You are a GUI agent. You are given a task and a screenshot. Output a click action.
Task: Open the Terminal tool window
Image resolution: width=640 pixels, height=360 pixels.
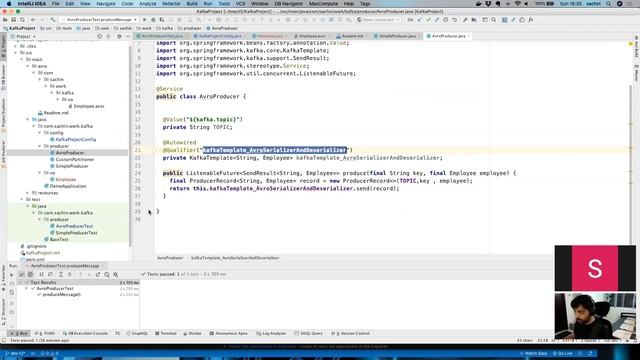click(x=166, y=333)
